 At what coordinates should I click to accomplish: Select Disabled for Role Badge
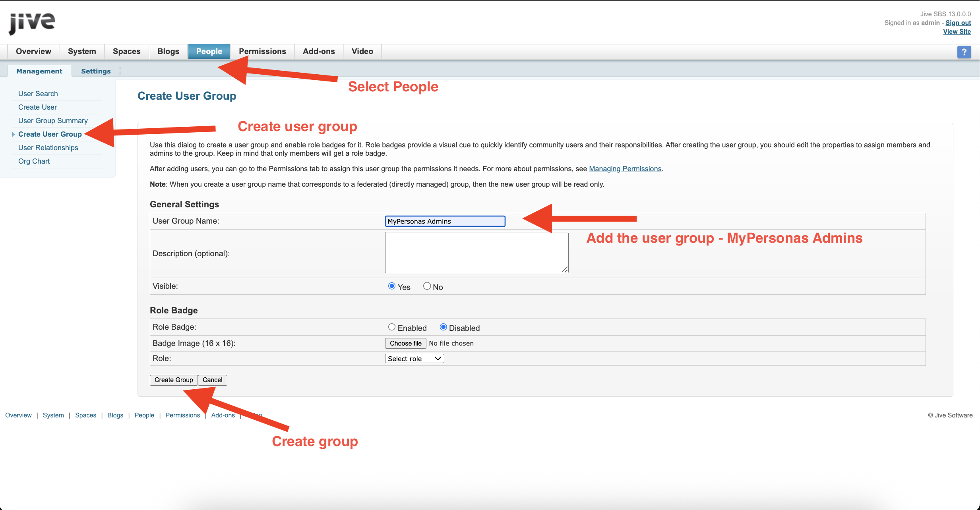pyautogui.click(x=443, y=327)
